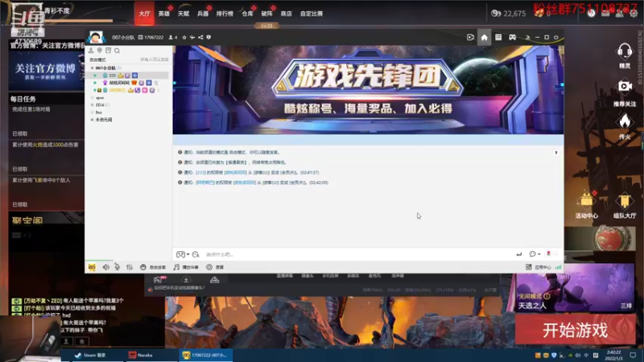The image size is (644, 362).
Task: Switch to the 英雄 heroes tab
Action: pyautogui.click(x=164, y=14)
